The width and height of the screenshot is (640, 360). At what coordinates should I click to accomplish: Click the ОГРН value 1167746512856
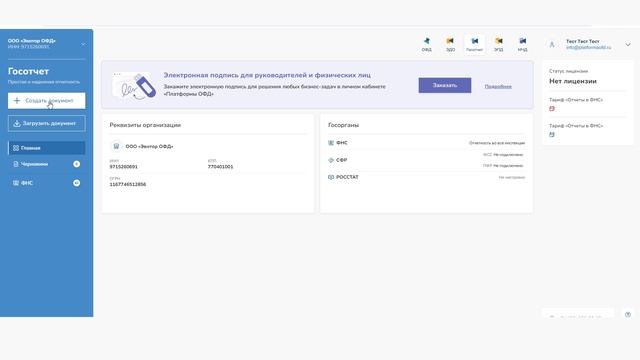click(x=128, y=184)
